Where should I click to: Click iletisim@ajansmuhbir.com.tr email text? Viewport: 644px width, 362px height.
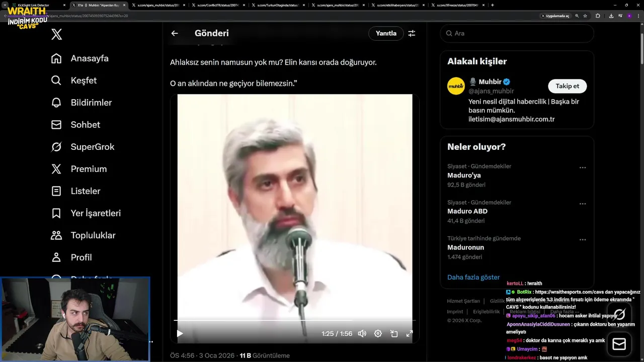click(511, 119)
